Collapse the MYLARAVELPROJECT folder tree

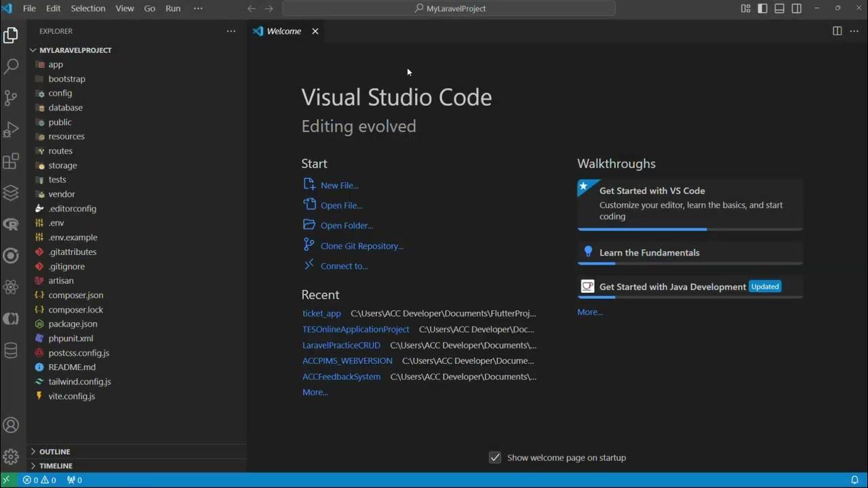75,50
